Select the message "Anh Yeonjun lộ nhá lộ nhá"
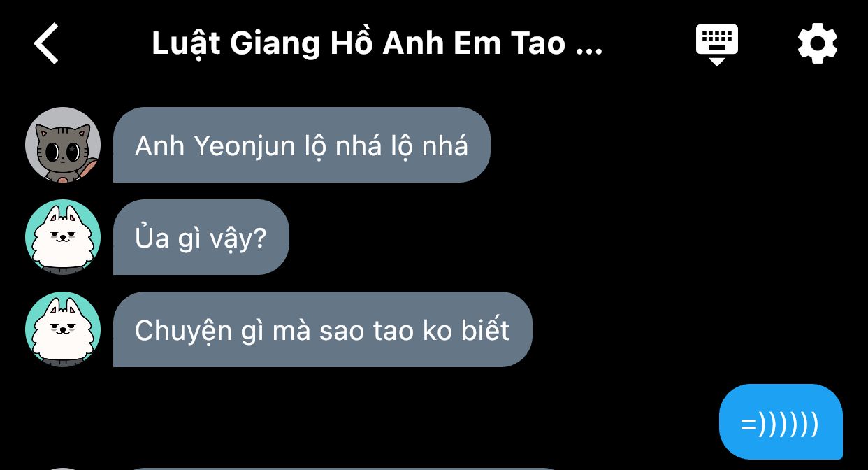Viewport: 868px width, 470px height. point(302,145)
